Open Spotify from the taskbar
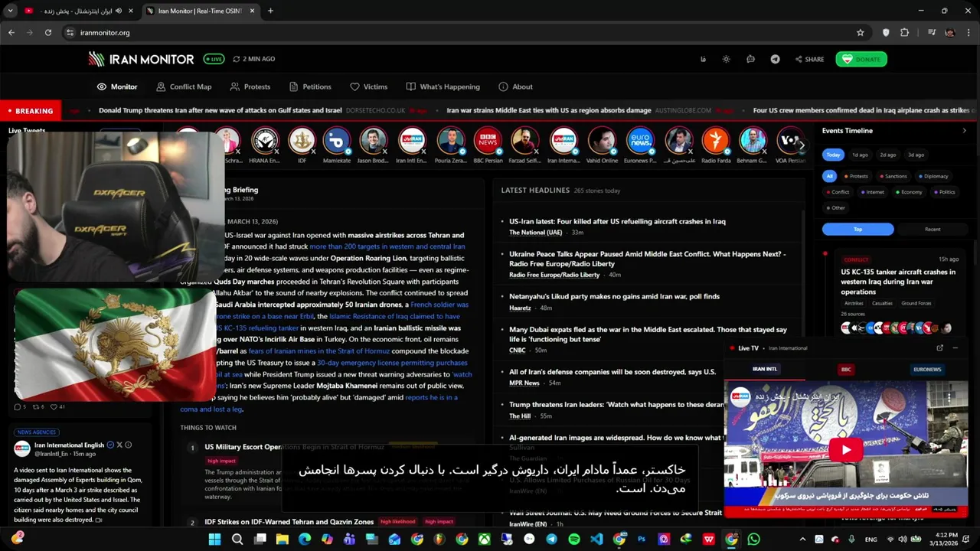Screen dimensions: 980x551 pos(574,540)
